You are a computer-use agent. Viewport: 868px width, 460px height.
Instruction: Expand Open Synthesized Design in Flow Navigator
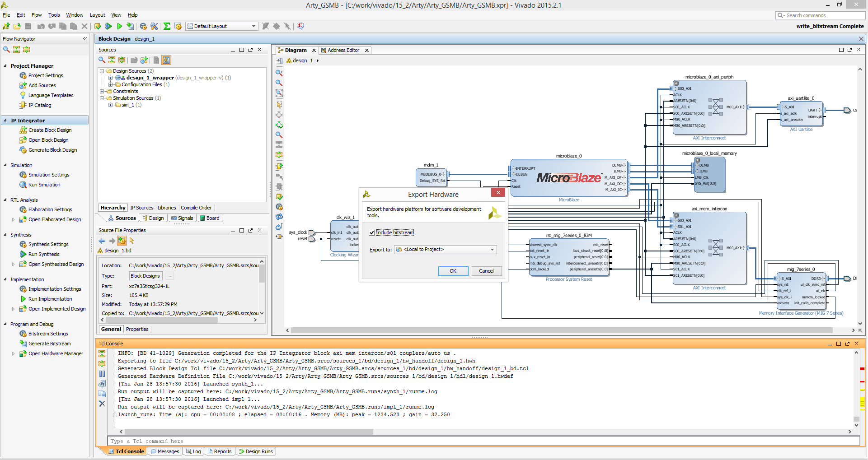click(x=13, y=265)
